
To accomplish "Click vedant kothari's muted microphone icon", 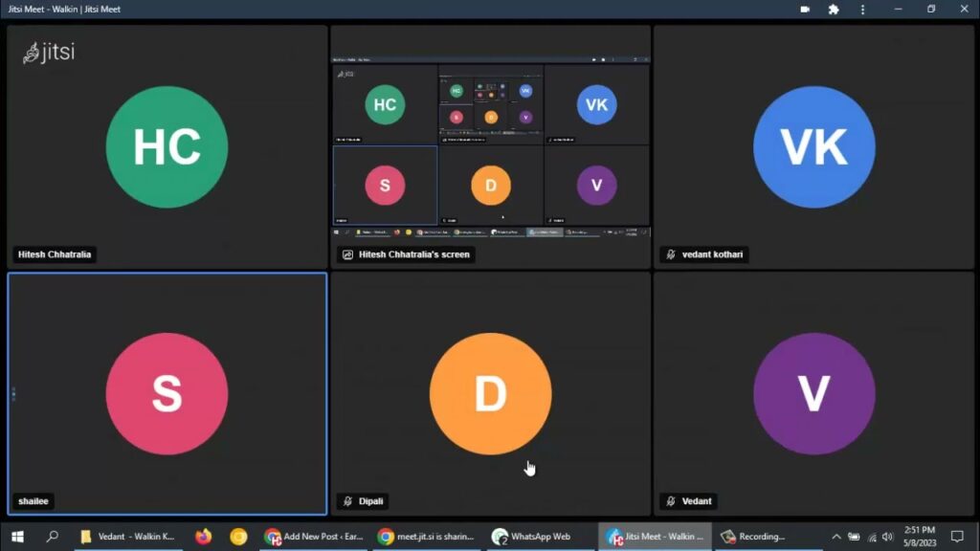I will 671,255.
